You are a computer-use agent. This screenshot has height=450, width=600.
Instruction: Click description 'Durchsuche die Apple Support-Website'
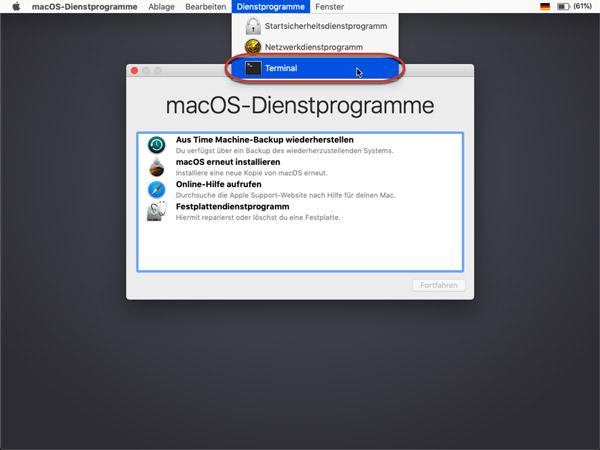click(x=285, y=195)
